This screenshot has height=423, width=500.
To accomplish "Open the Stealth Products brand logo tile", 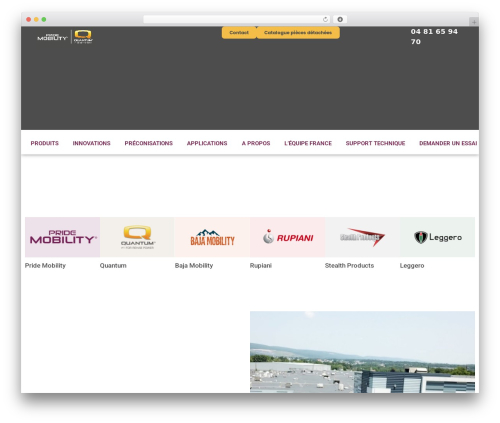I will point(362,237).
